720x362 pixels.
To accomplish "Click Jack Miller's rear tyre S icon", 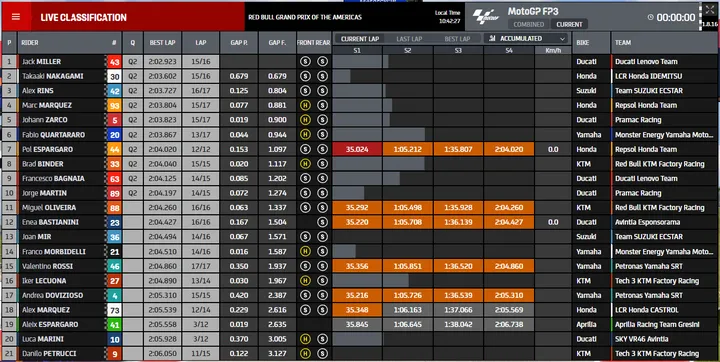I will click(x=322, y=61).
